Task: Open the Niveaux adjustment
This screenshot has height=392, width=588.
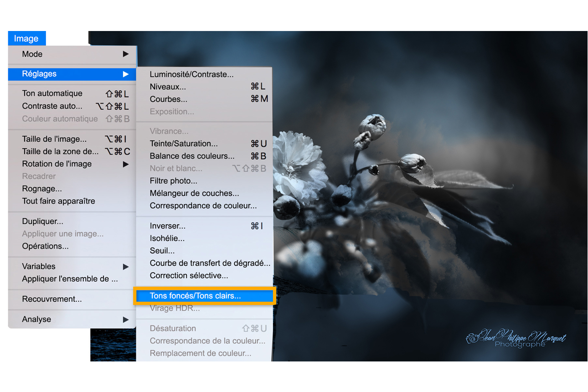Action: click(x=168, y=87)
